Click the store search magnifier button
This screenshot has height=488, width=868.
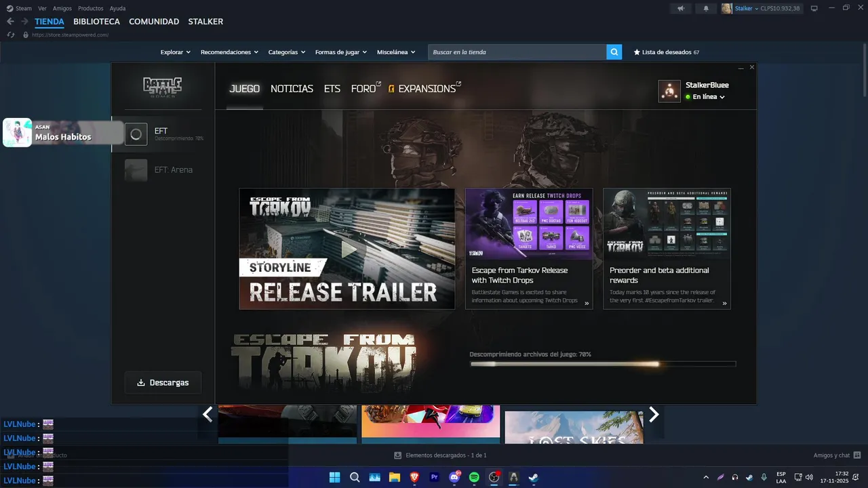pos(614,52)
